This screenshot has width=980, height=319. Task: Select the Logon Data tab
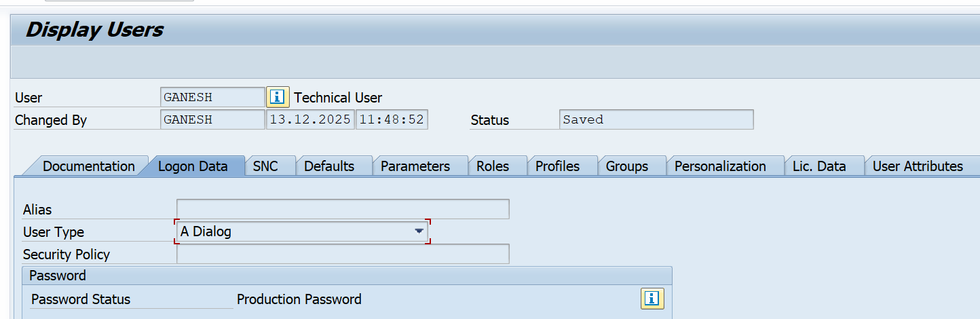(193, 166)
